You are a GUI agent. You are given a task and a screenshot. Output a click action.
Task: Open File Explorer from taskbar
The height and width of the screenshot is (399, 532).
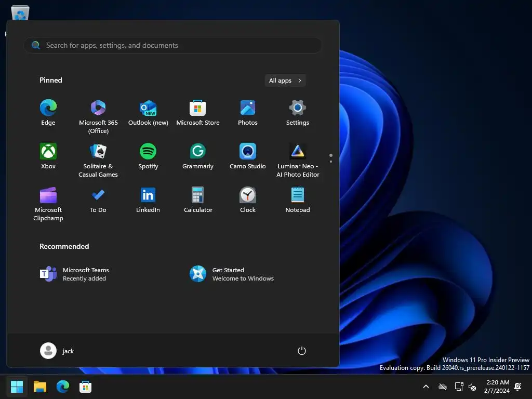click(x=39, y=387)
